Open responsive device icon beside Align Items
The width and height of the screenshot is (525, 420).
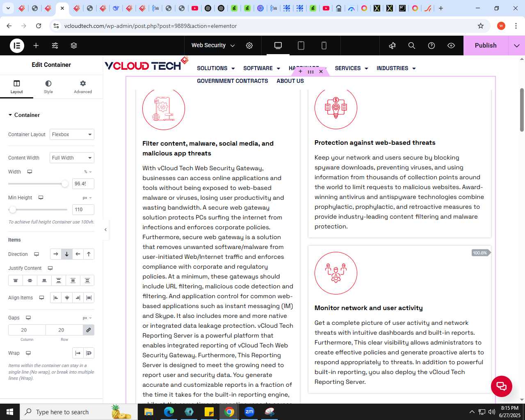tap(41, 298)
